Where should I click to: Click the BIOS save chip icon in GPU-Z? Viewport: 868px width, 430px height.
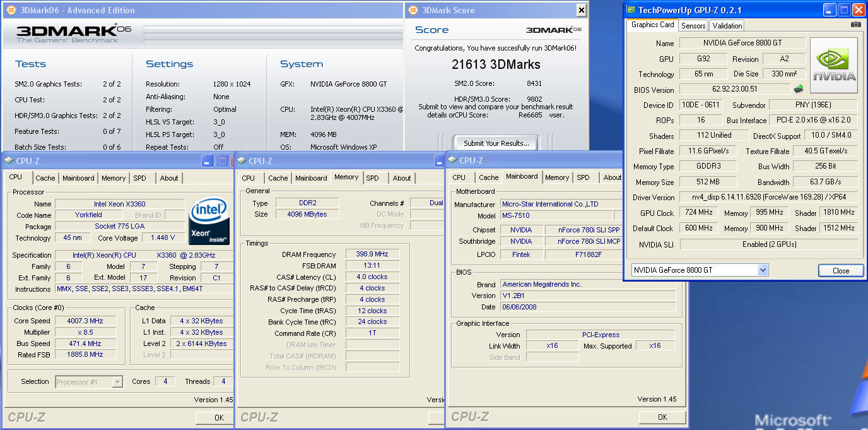(798, 89)
